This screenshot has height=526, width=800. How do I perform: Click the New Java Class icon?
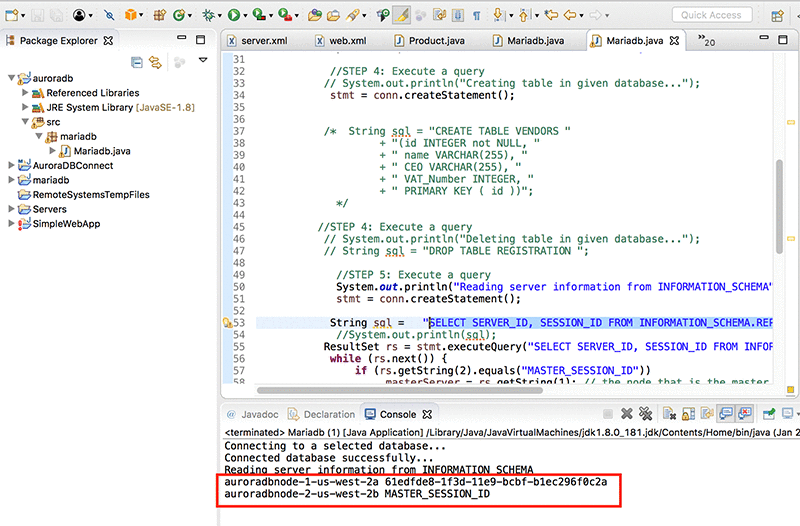[x=179, y=15]
